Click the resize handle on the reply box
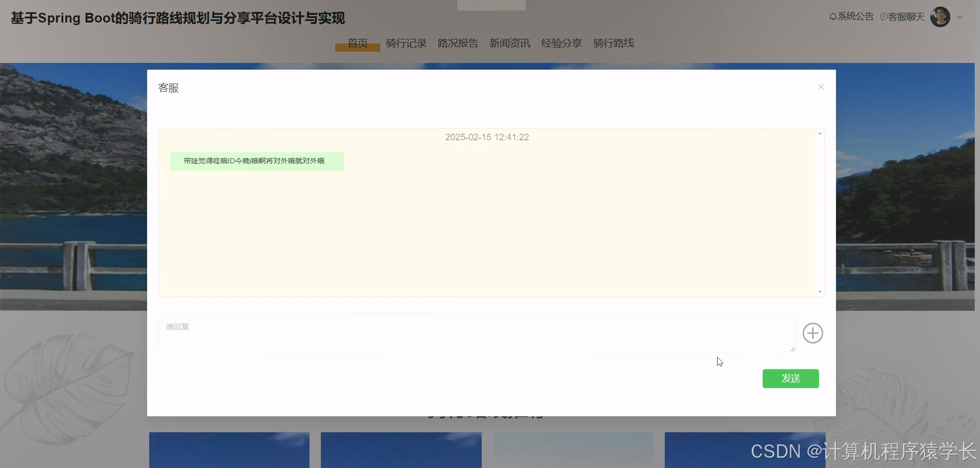 coord(792,350)
